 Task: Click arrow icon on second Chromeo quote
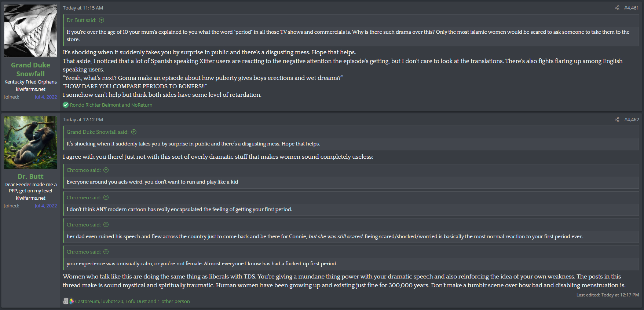pyautogui.click(x=106, y=198)
